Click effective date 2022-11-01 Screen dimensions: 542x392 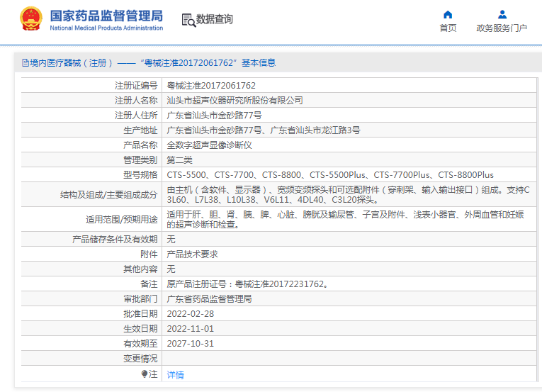click(x=191, y=329)
